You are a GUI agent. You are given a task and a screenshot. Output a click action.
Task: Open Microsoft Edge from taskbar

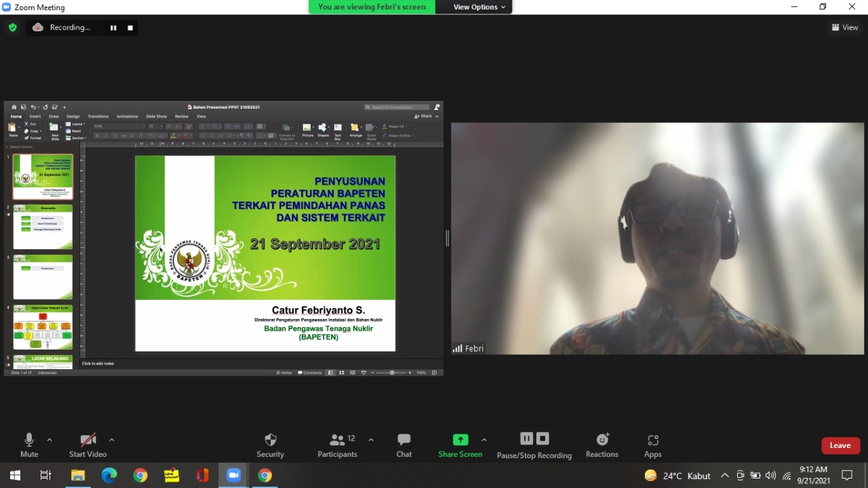pyautogui.click(x=109, y=475)
